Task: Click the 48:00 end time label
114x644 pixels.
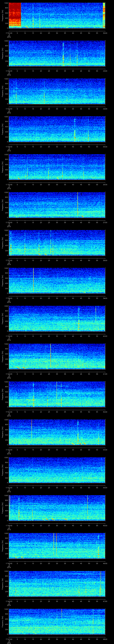Action: tap(105, 639)
